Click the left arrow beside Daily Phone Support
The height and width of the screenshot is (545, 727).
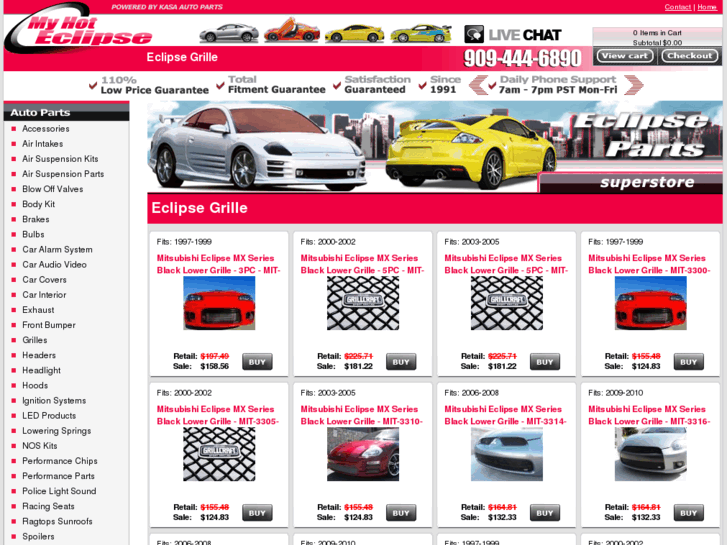(478, 85)
